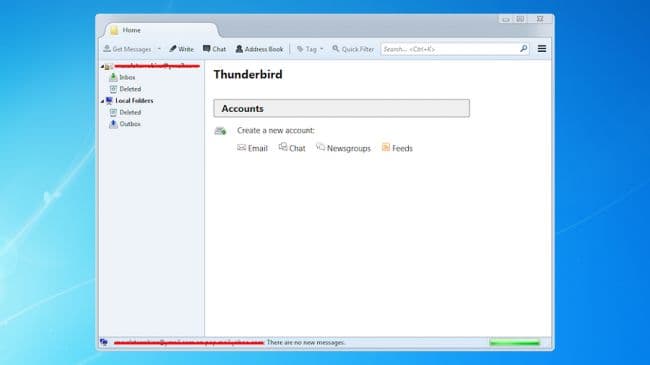Compose a new message with Write
This screenshot has width=650, height=365.
tap(181, 49)
